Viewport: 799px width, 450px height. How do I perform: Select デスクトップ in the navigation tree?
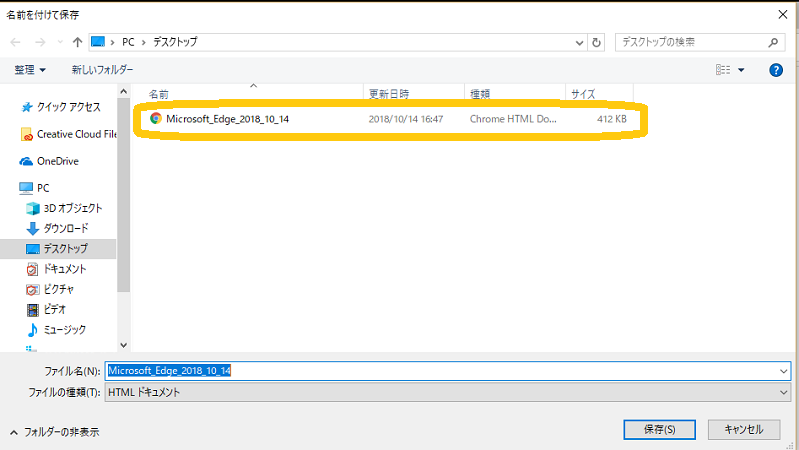[65, 249]
